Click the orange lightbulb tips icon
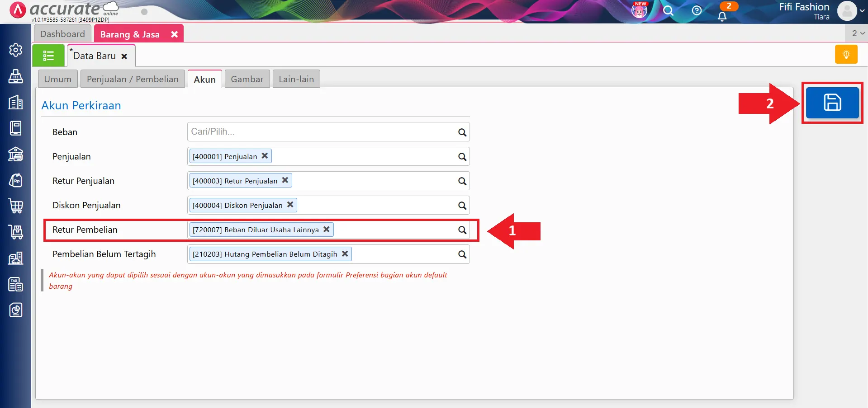This screenshot has width=868, height=408. tap(846, 55)
